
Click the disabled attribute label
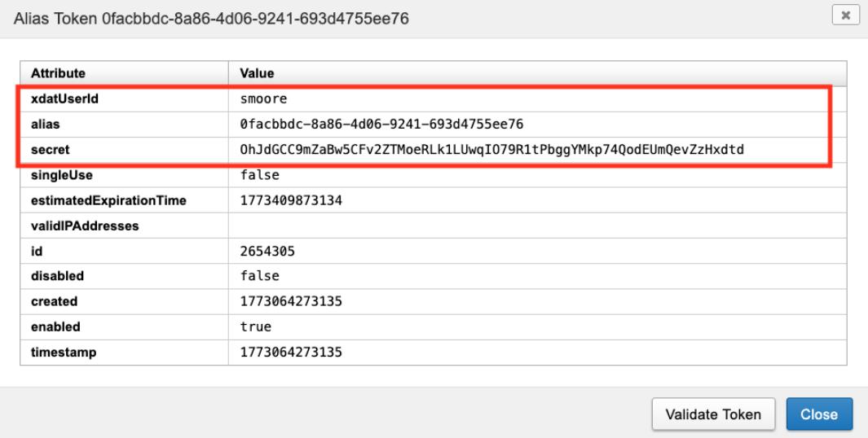(58, 276)
